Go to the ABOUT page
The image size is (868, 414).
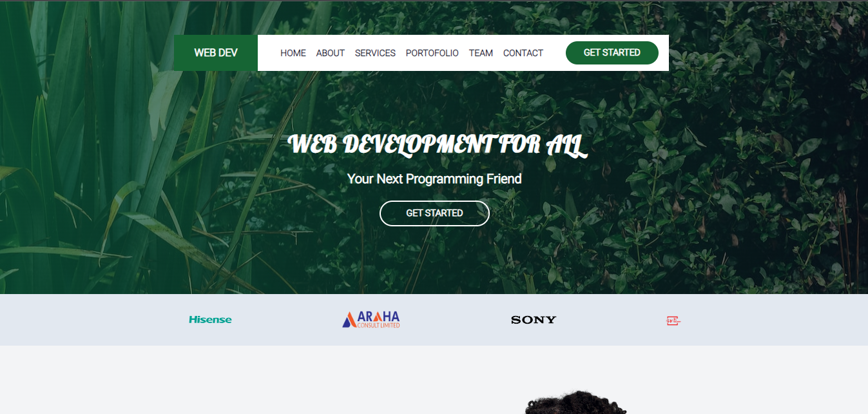click(x=330, y=53)
